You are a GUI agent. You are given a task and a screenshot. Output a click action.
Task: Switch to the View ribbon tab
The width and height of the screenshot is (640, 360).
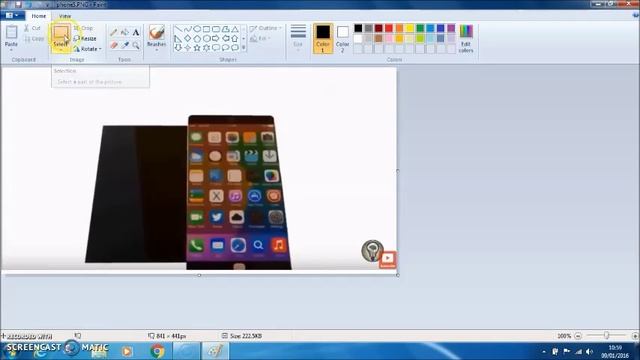(65, 16)
